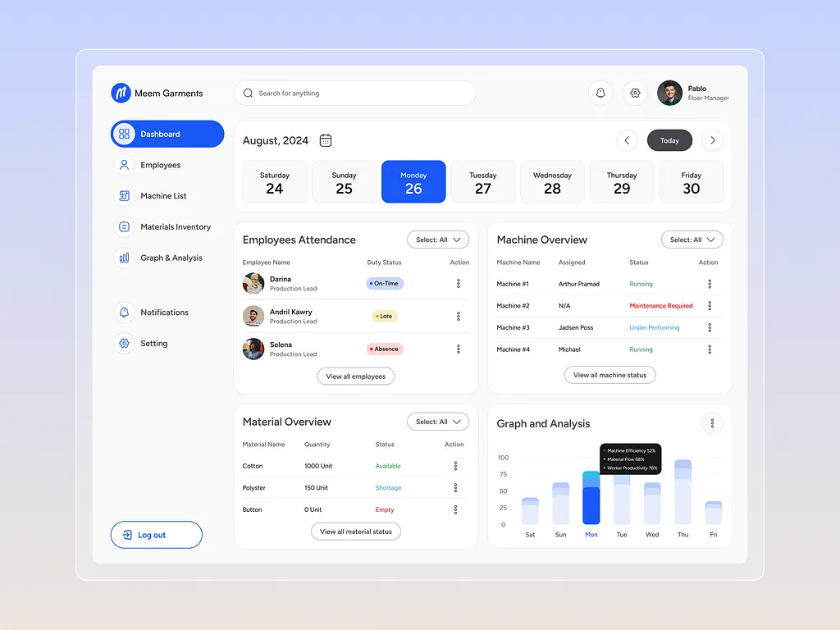
Task: Open the Machine List icon
Action: (124, 196)
